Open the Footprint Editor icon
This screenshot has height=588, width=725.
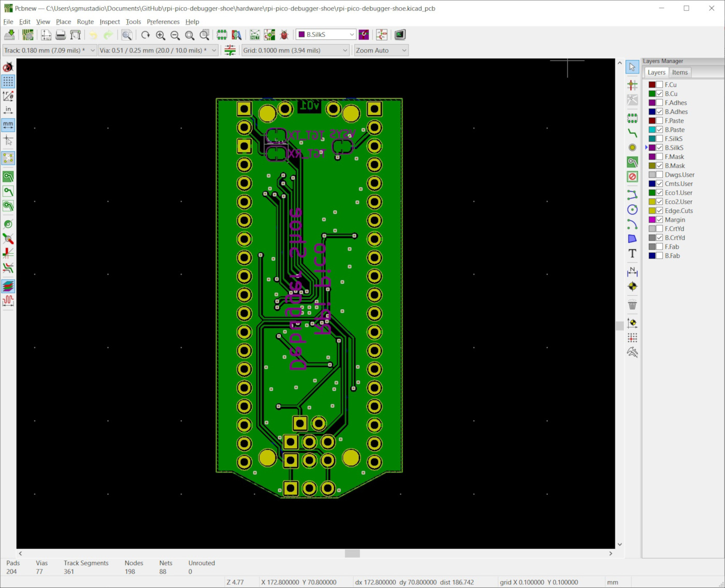pos(222,35)
